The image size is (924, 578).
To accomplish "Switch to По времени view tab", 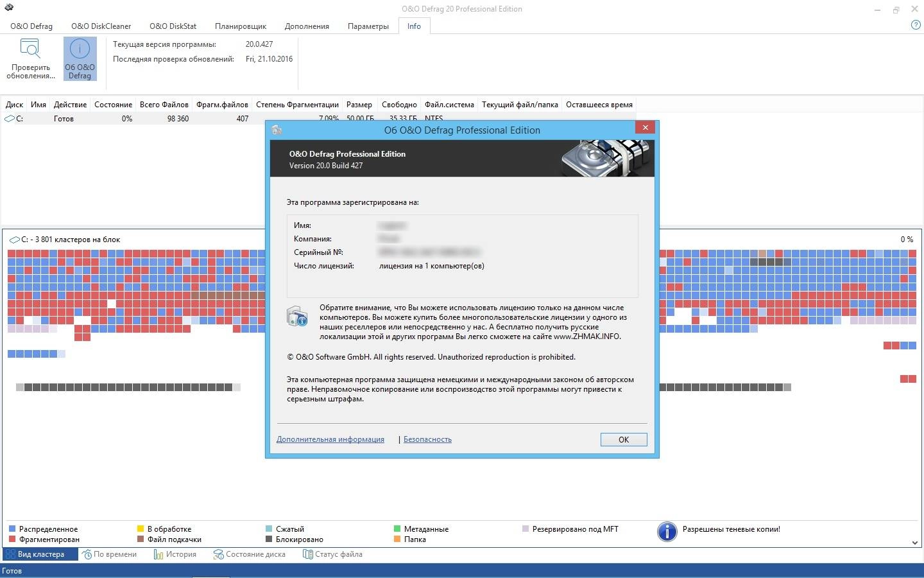I will pos(110,554).
